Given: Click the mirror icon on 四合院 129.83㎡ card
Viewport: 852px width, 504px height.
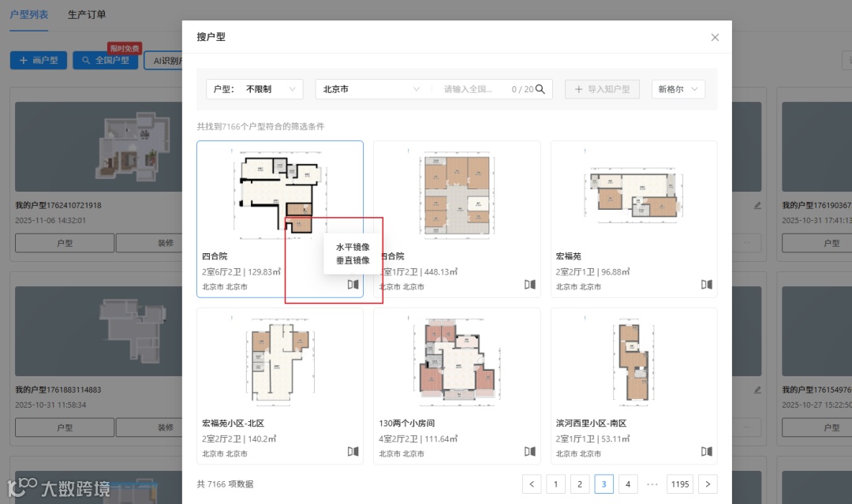Looking at the screenshot, I should pos(353,285).
